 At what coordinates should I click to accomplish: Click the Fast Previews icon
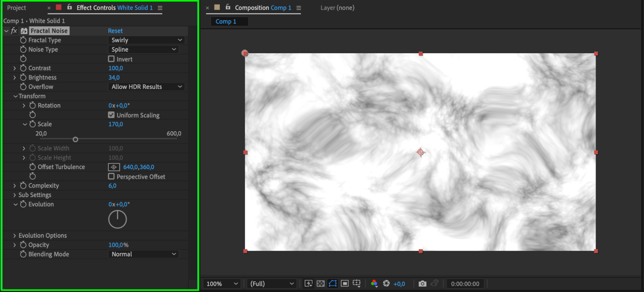(x=308, y=284)
